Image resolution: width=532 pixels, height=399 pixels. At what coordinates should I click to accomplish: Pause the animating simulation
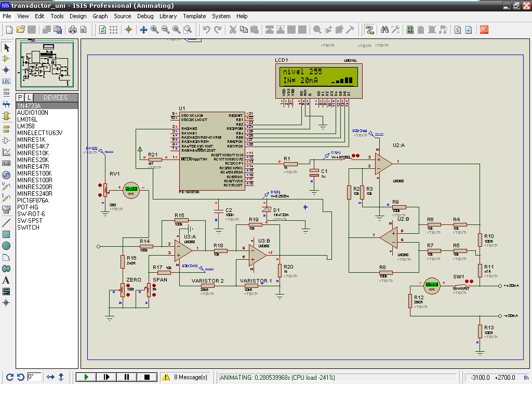pos(126,377)
